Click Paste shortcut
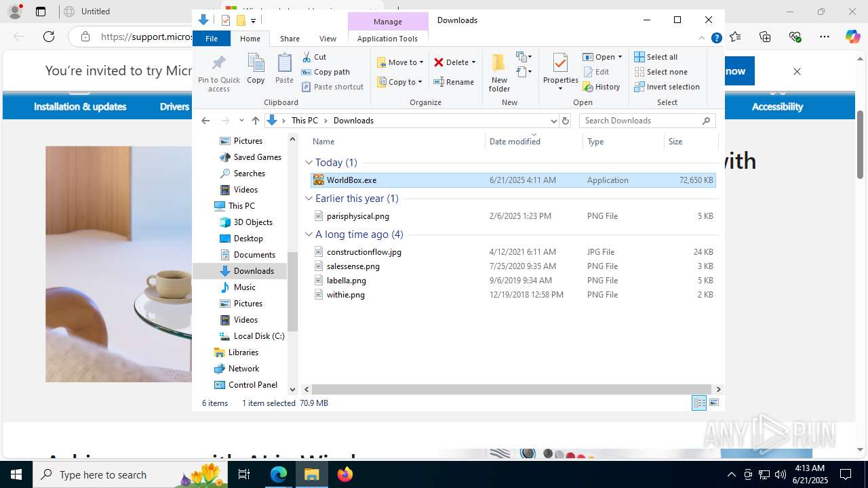Image resolution: width=868 pixels, height=488 pixels. 333,87
